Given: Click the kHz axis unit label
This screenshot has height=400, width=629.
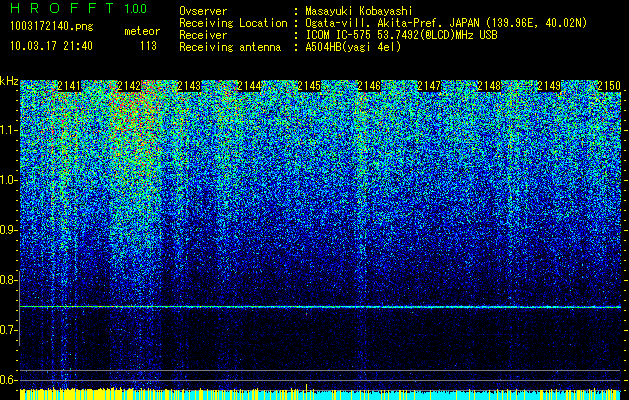Looking at the screenshot, I should tap(9, 81).
